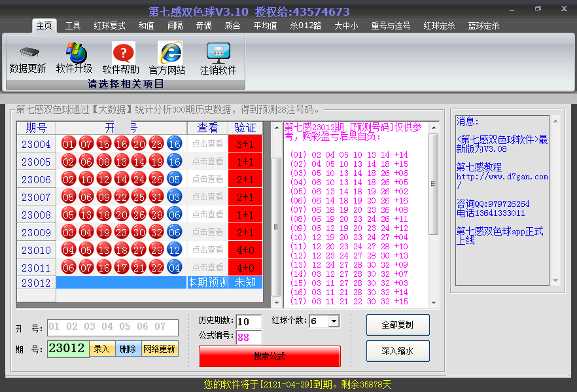Open the 大中小 tab
This screenshot has height=392, width=577.
pyautogui.click(x=346, y=26)
